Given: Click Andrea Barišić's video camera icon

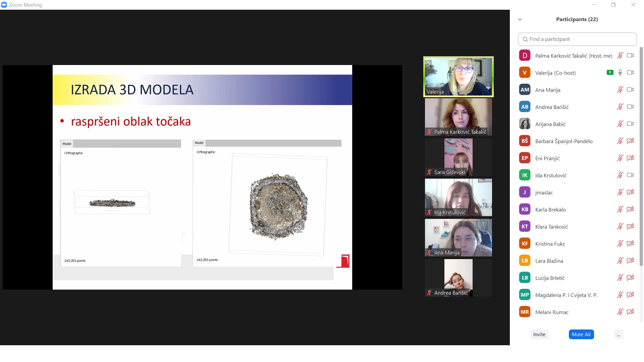Looking at the screenshot, I should tap(630, 107).
